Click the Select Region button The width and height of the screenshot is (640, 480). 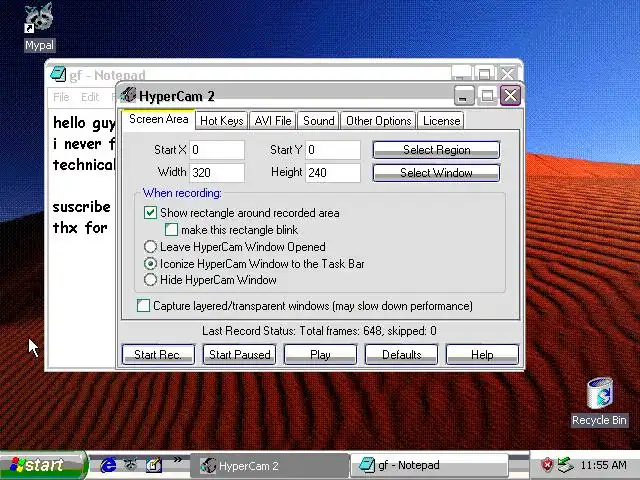(x=436, y=150)
